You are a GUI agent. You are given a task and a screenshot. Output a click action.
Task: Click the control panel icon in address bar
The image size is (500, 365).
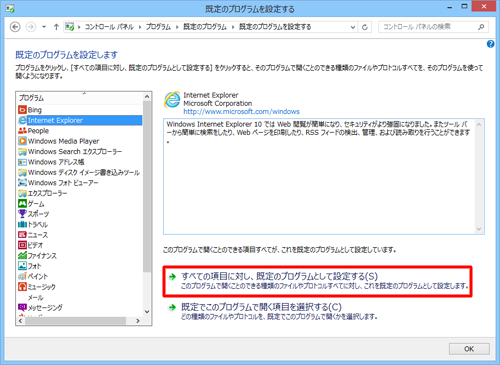69,27
